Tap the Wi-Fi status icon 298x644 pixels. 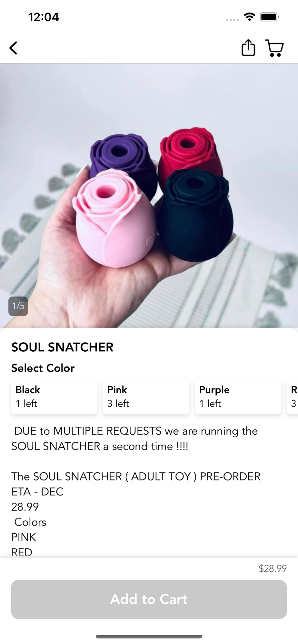pyautogui.click(x=249, y=16)
